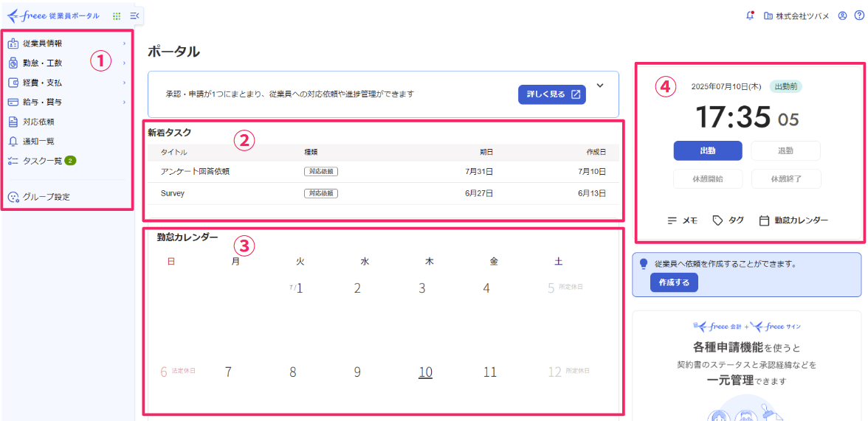Click the 対応依頼 tag on Survey row

(x=321, y=194)
